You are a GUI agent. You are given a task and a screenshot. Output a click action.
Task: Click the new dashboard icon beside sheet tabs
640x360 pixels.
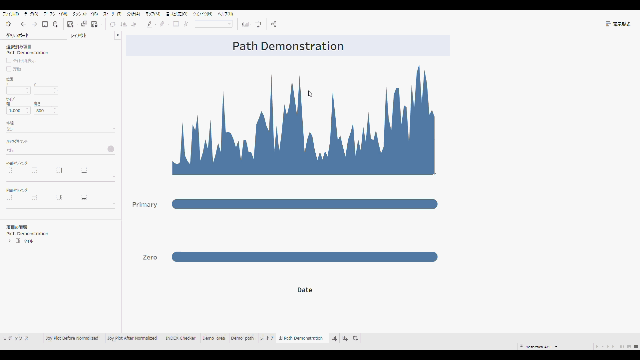click(x=345, y=338)
